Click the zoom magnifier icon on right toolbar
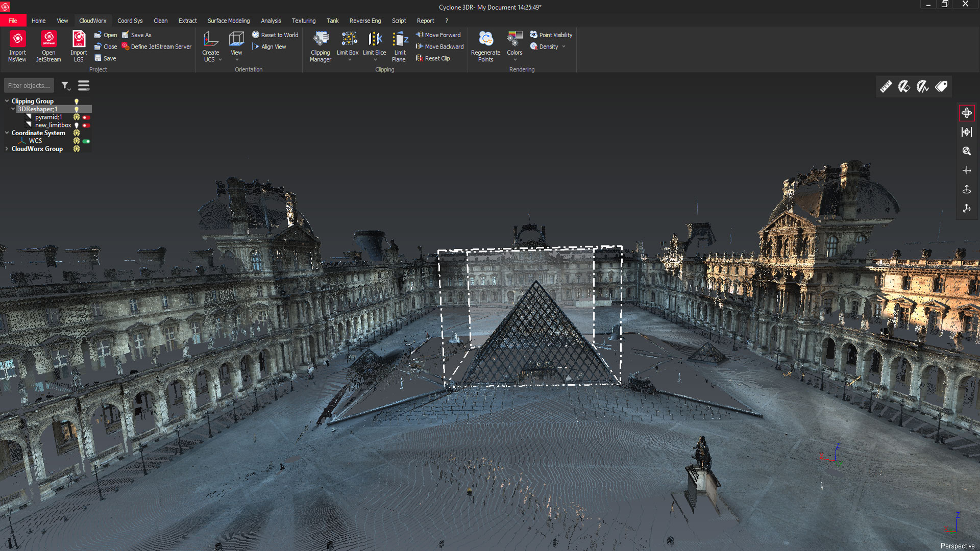 click(x=966, y=151)
